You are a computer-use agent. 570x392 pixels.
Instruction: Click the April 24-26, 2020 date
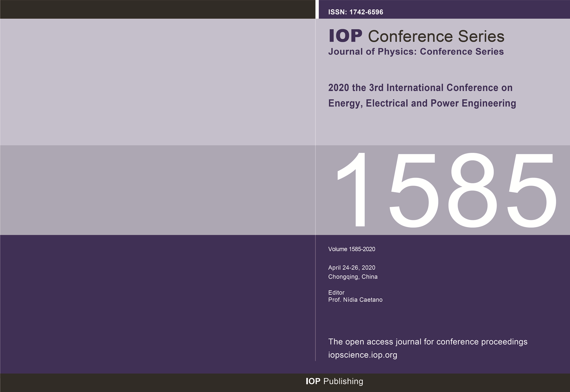(351, 268)
